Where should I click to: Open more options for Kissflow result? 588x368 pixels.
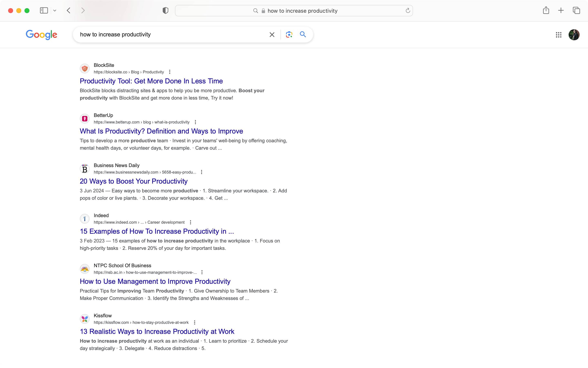point(195,322)
